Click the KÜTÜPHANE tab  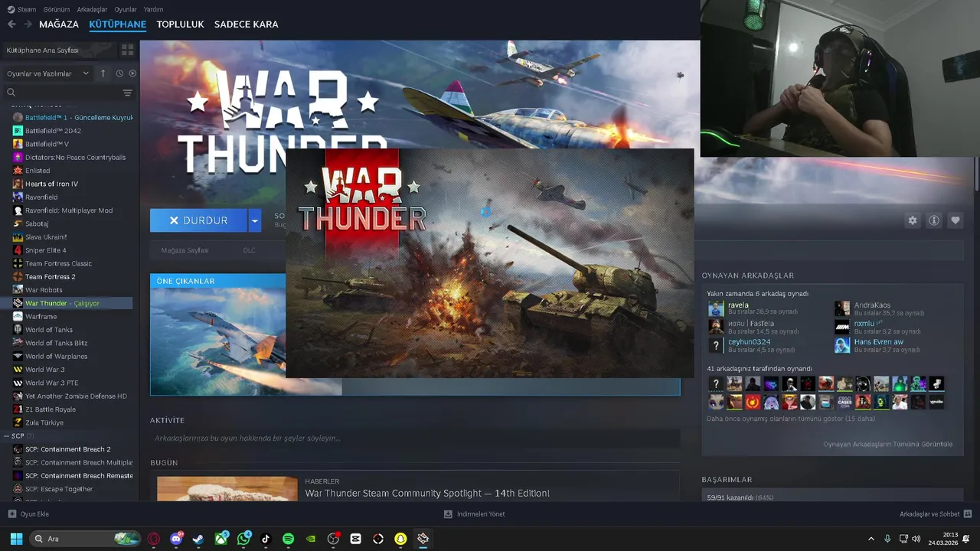click(x=117, y=24)
